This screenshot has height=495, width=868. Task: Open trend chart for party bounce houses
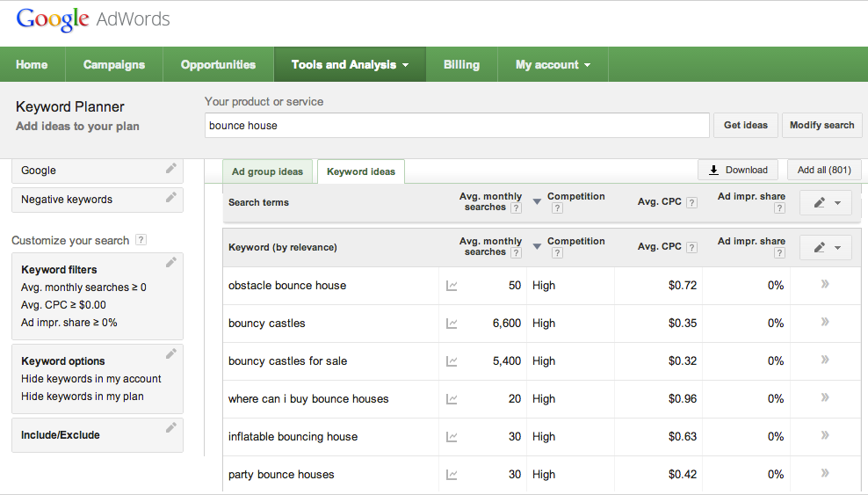click(x=452, y=475)
